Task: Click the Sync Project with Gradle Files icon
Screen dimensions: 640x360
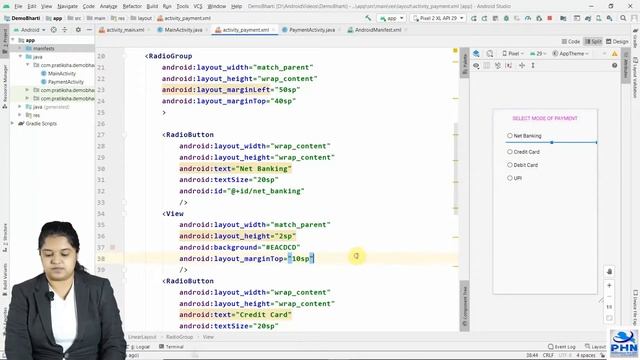Action: [588, 18]
